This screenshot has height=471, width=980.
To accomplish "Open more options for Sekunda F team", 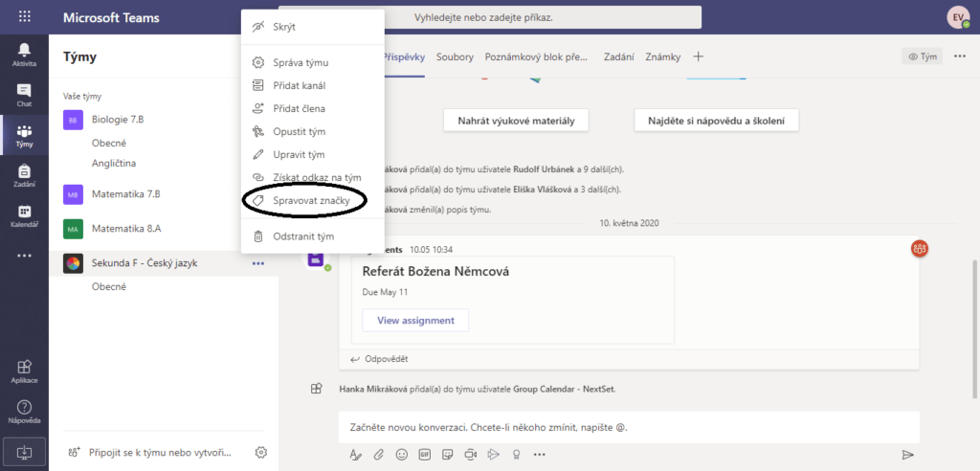I will [x=258, y=263].
